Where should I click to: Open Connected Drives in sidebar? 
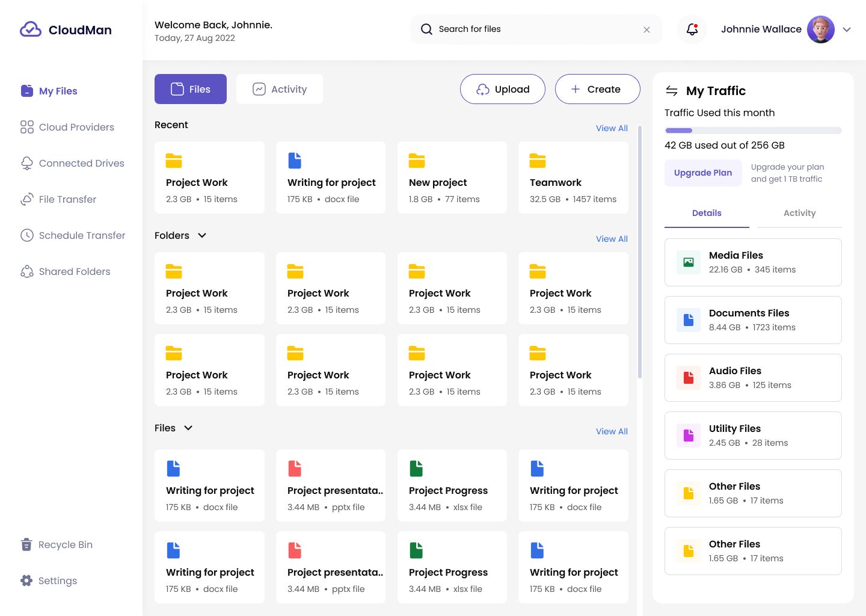pos(81,163)
